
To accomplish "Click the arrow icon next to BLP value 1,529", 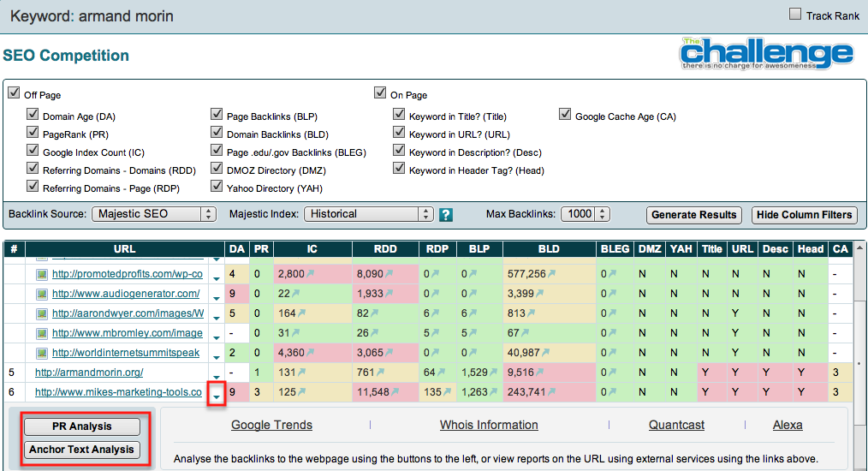I will (493, 373).
